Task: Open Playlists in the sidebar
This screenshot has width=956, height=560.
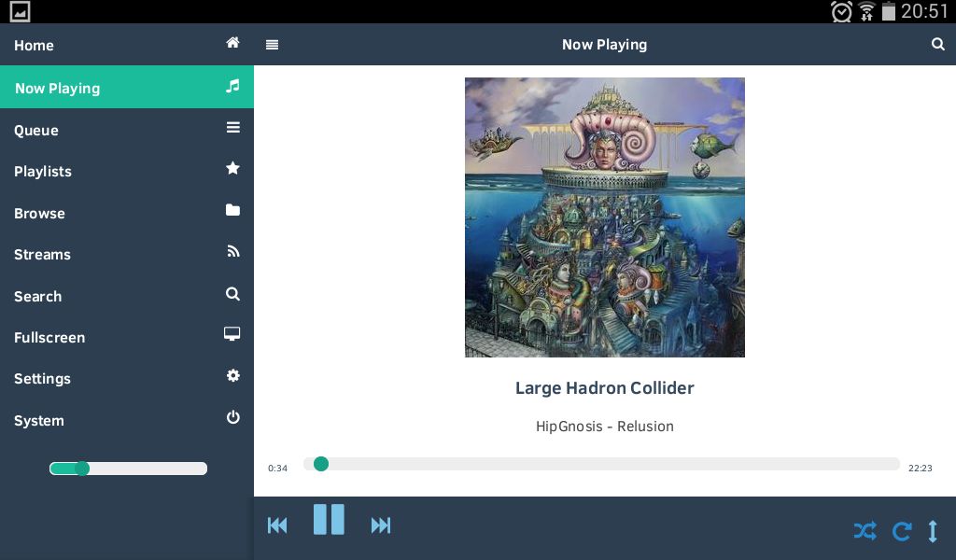Action: pyautogui.click(x=126, y=171)
